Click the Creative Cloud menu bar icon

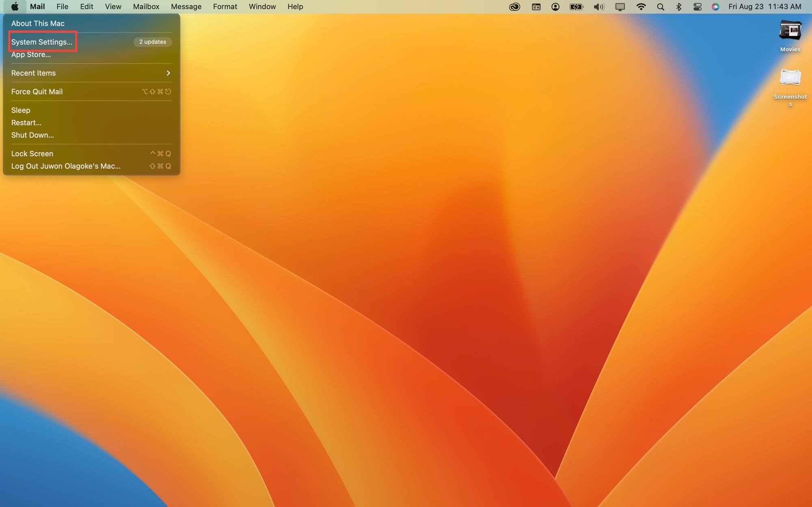(514, 6)
